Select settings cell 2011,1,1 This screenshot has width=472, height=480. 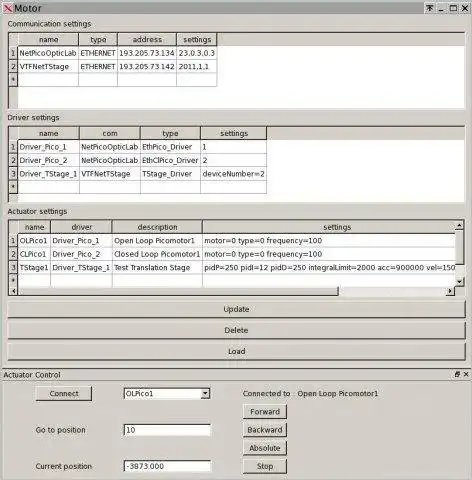click(197, 67)
